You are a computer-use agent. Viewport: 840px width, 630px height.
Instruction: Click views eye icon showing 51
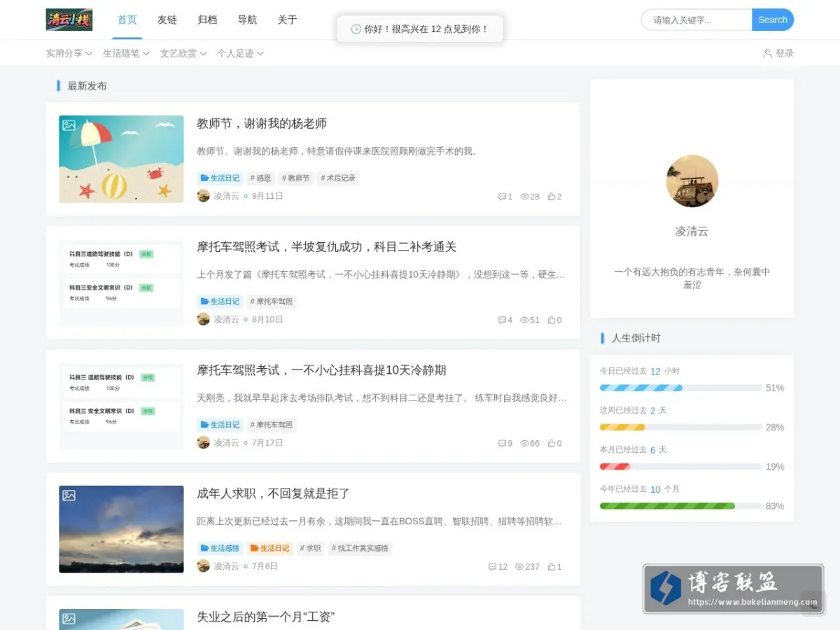coord(524,320)
